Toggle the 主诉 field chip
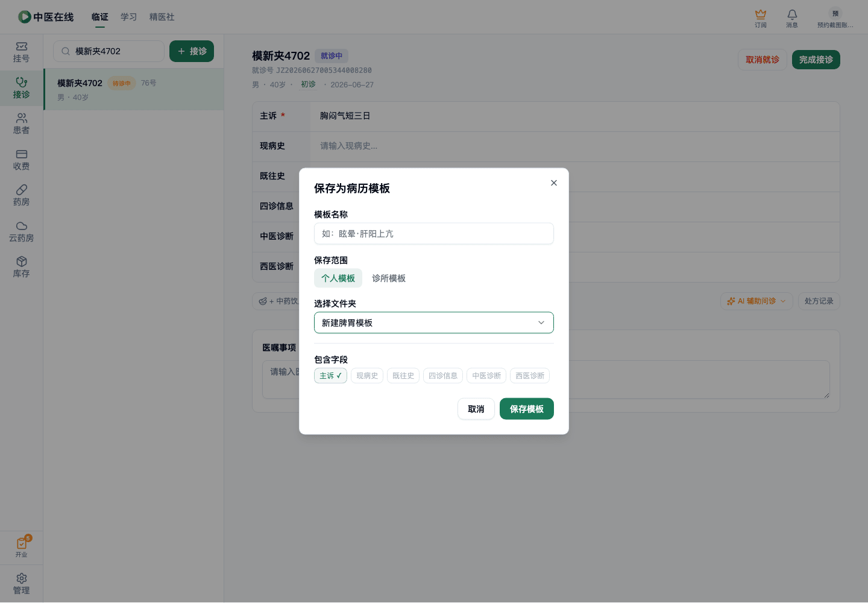 tap(330, 376)
